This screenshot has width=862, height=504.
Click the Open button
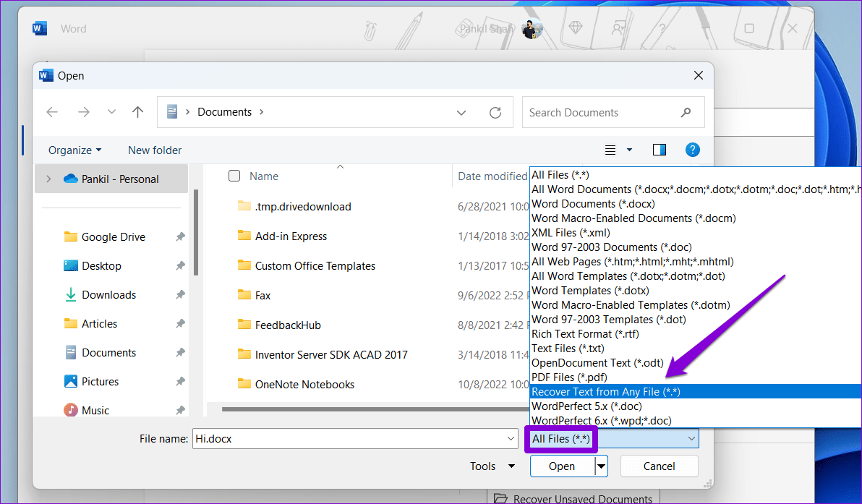pyautogui.click(x=563, y=466)
